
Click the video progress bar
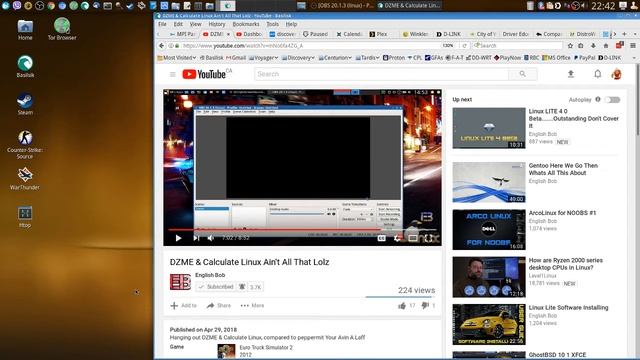(302, 230)
